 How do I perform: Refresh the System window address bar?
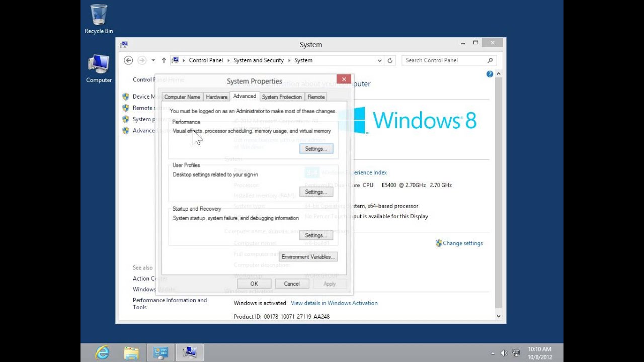(389, 60)
